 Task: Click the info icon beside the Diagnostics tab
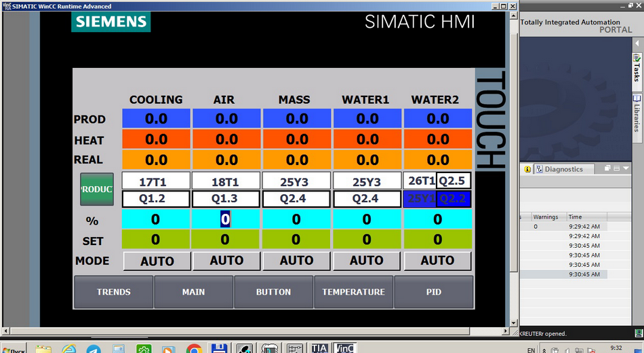[527, 169]
